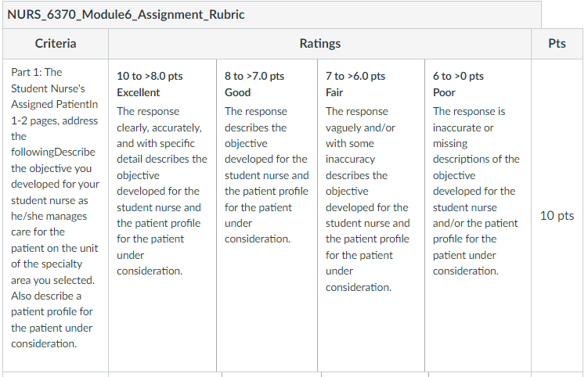Click the Good rating description paragraph

(x=267, y=175)
